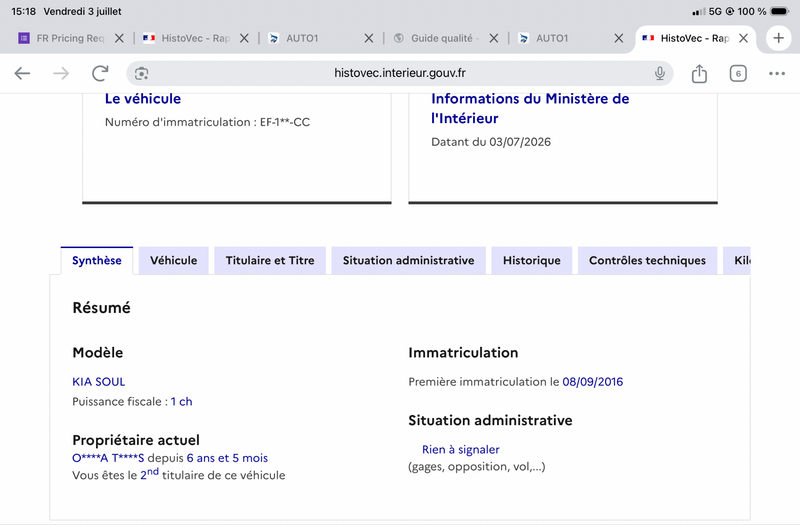
Task: Click the KIA SOUL model link
Action: pos(98,382)
